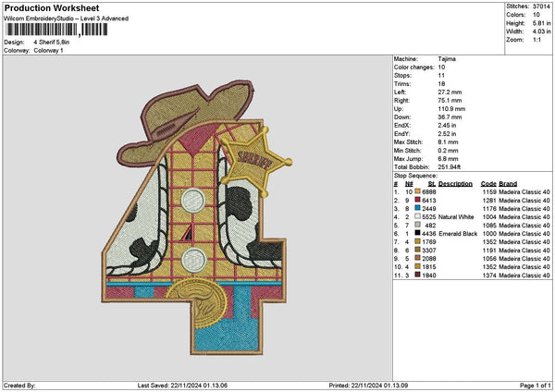Click the 'Code' column header
Viewport: 555px width, 392px height.
click(x=488, y=184)
